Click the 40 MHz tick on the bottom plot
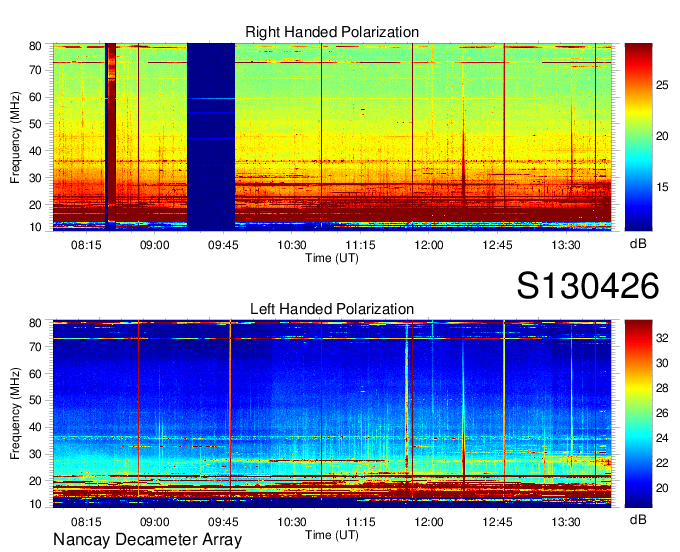The height and width of the screenshot is (552, 680). (35, 427)
